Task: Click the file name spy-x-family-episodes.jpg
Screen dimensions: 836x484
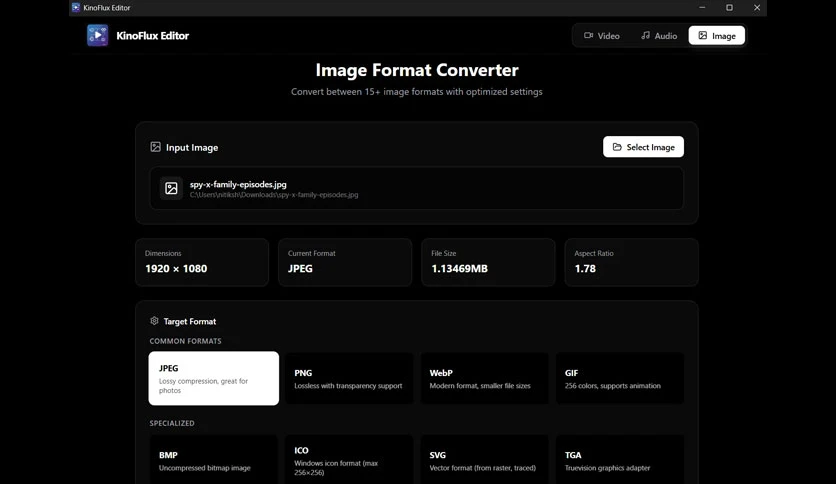Action: [238, 184]
